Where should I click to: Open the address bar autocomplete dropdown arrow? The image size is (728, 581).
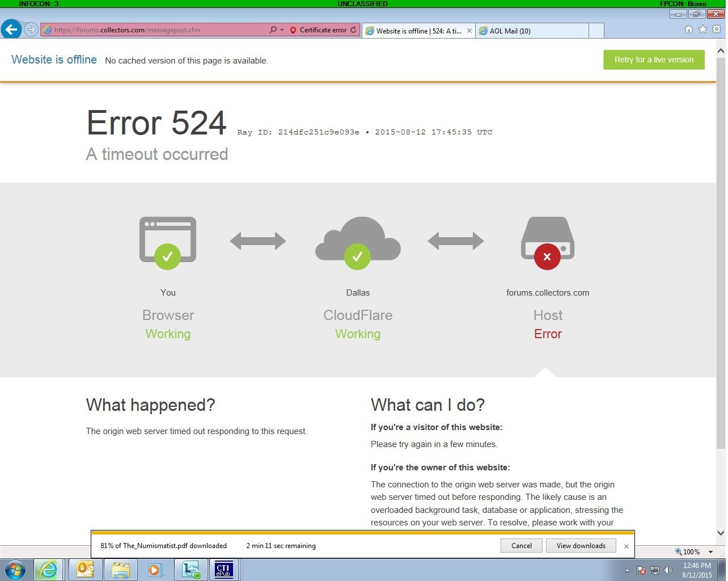pos(282,30)
